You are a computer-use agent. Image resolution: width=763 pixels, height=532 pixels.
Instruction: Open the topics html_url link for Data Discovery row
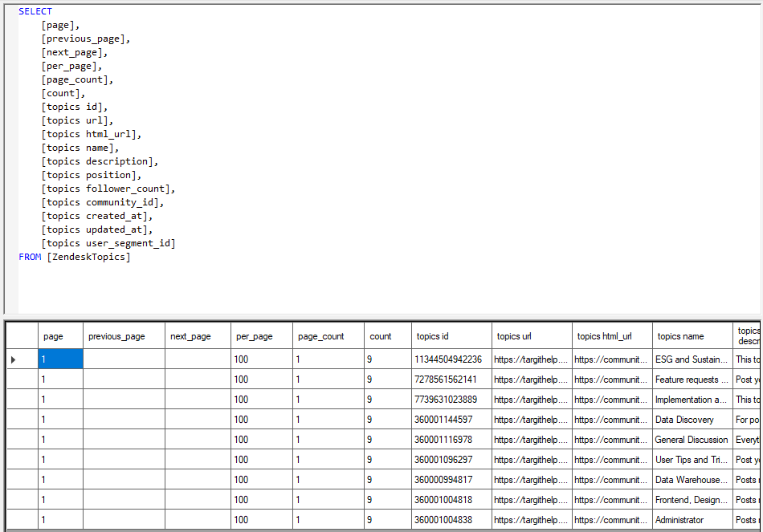[610, 419]
